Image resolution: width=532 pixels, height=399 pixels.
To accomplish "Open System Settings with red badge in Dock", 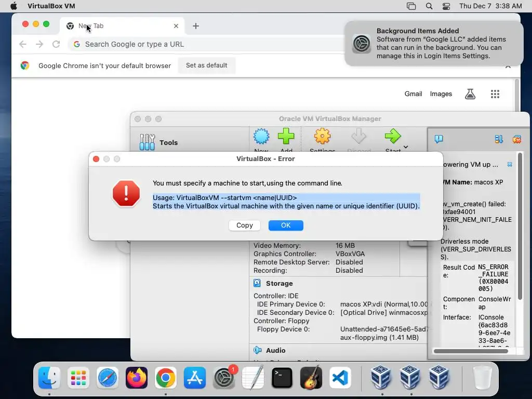I will tap(224, 378).
